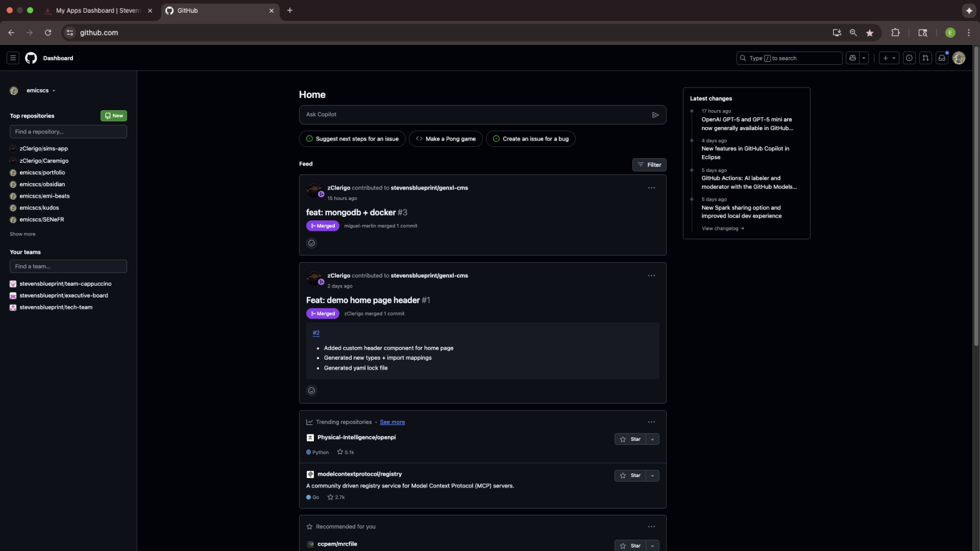Open emicscs/portfolio repository
Viewport: 980px width, 551px height.
click(x=42, y=173)
